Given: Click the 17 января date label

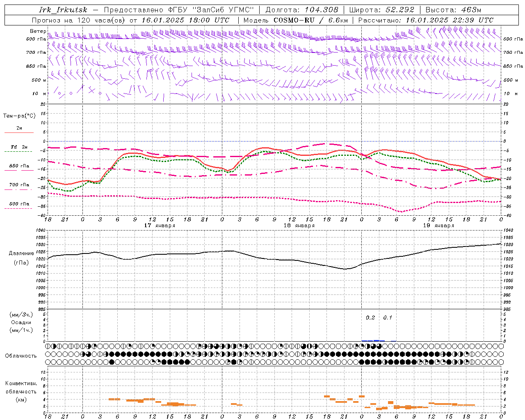Looking at the screenshot, I should (x=160, y=226).
